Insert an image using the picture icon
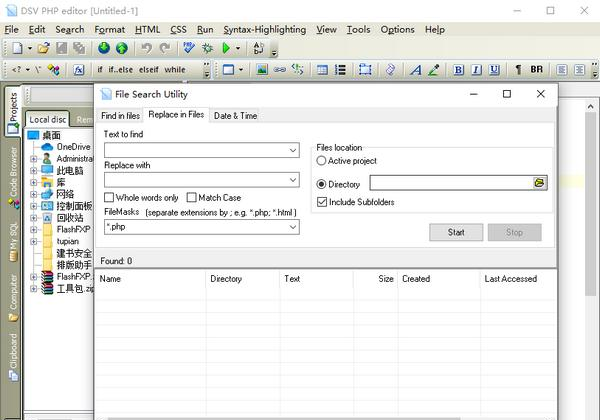600x420 pixels. [262, 70]
